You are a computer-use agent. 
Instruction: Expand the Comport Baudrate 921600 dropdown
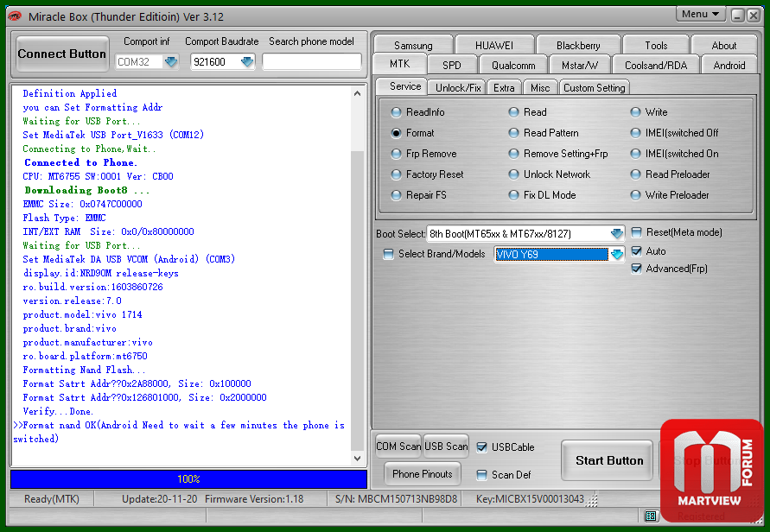pos(247,62)
